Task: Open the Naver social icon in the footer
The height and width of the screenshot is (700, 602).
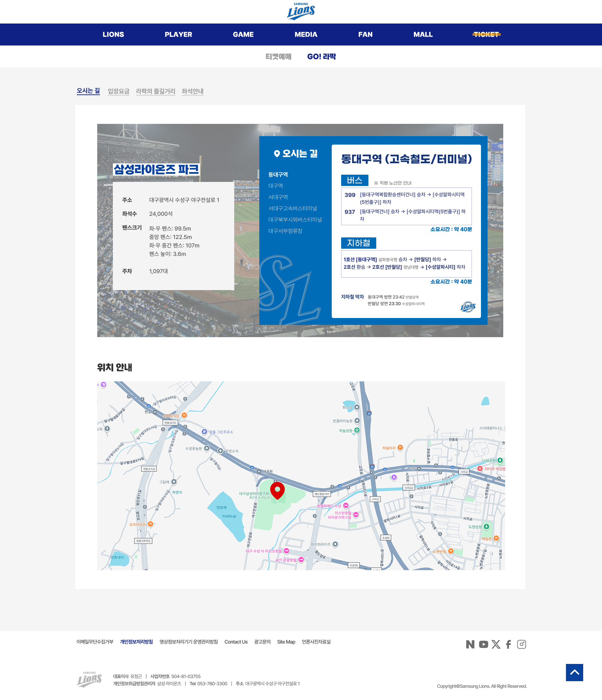Action: (470, 644)
